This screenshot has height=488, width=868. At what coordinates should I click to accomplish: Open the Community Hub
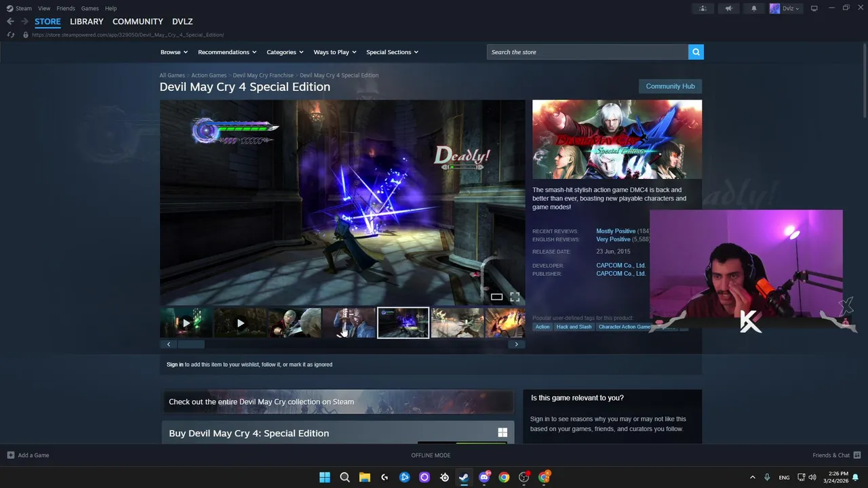[x=670, y=86]
